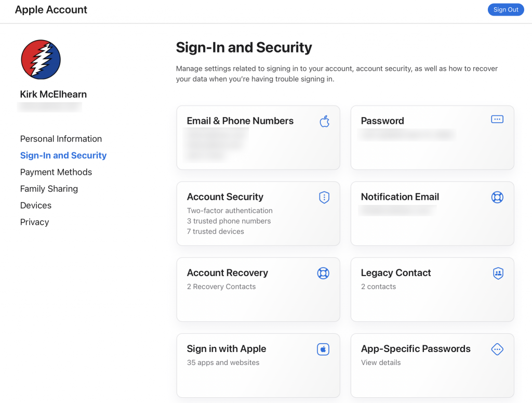Switch to the Payment Methods section

(56, 172)
